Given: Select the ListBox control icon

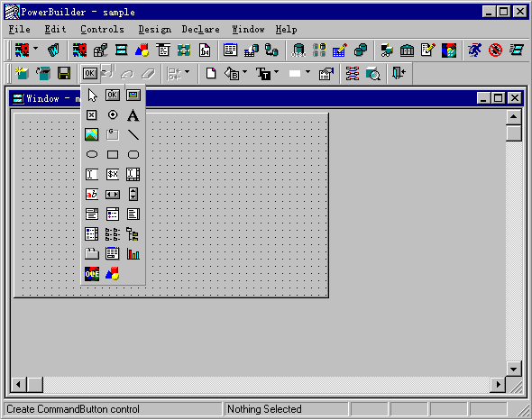Looking at the screenshot, I should click(x=133, y=215).
